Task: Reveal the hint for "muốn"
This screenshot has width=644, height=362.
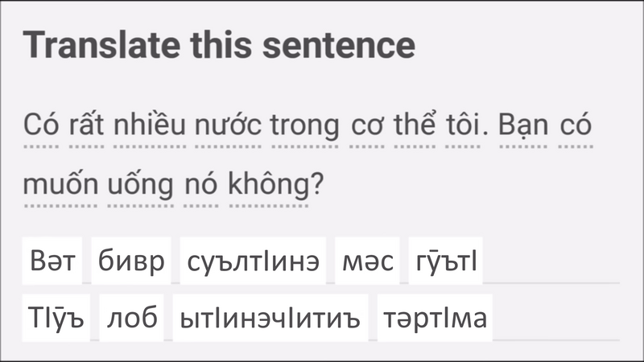Action: coord(60,185)
